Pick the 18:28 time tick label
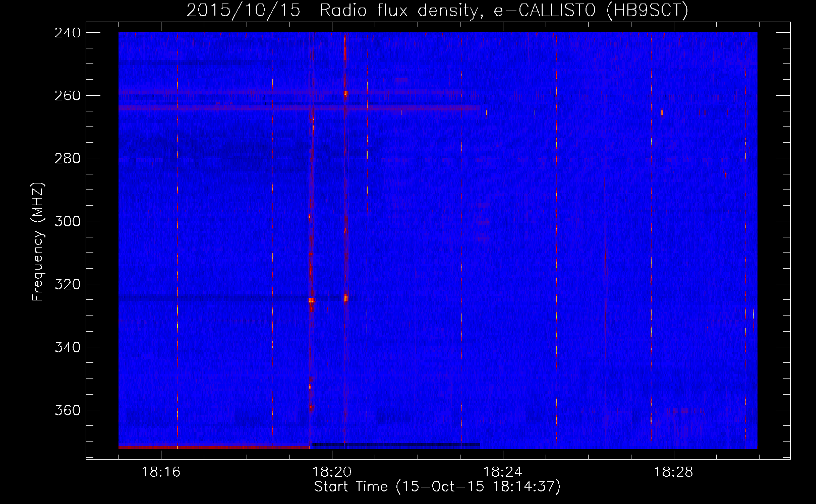816x504 pixels. [x=674, y=472]
